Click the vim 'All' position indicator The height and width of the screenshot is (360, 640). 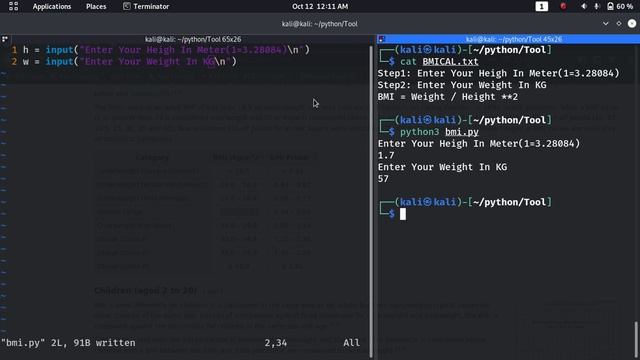(x=351, y=343)
